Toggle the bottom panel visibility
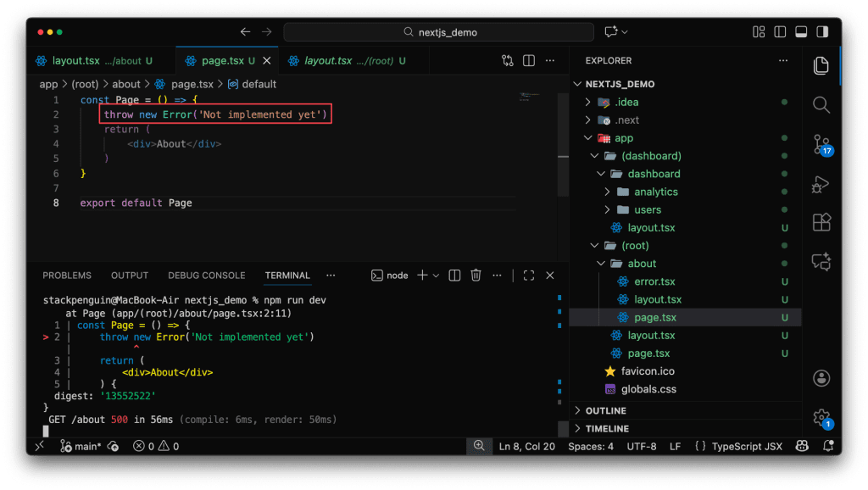The image size is (868, 490). point(799,32)
